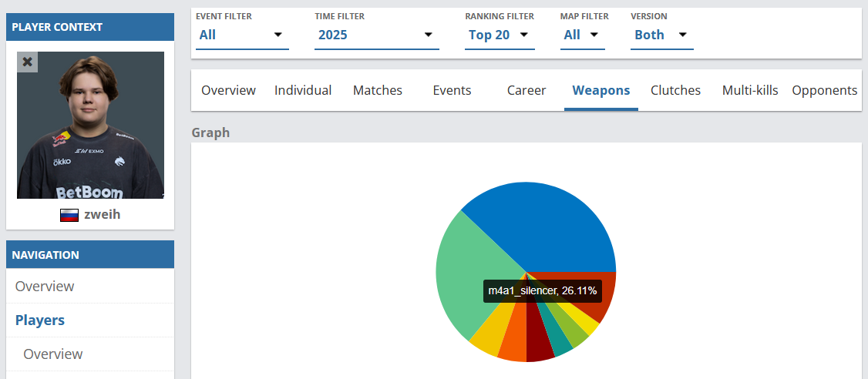Switch to the Overview tab

[x=228, y=90]
